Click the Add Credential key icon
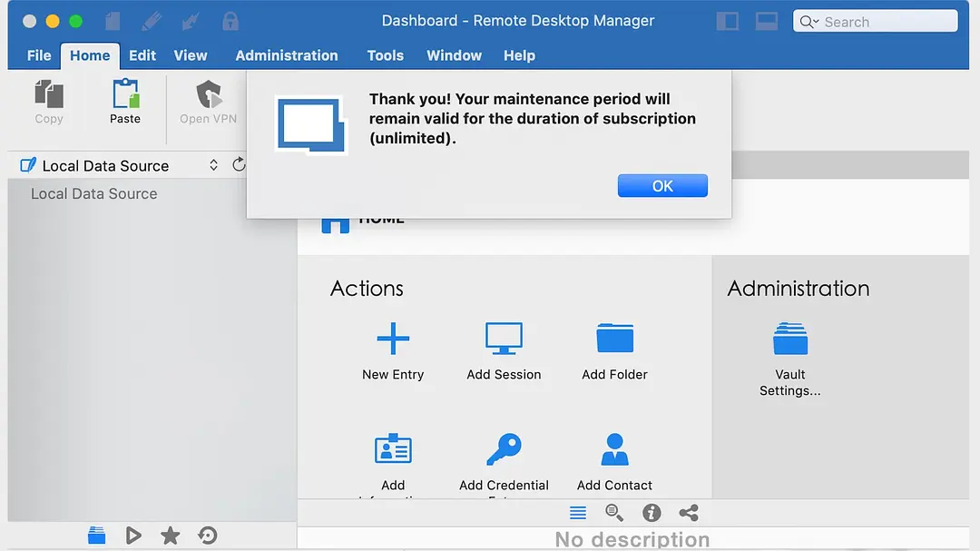The width and height of the screenshot is (980, 551). coord(504,449)
